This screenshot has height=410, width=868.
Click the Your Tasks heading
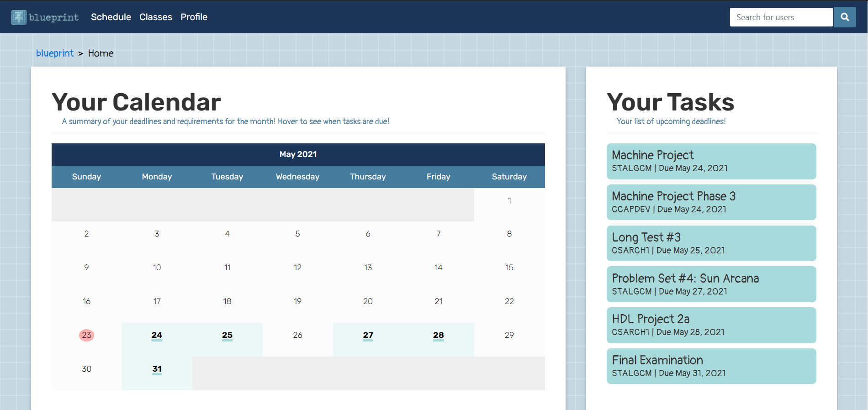coord(670,102)
